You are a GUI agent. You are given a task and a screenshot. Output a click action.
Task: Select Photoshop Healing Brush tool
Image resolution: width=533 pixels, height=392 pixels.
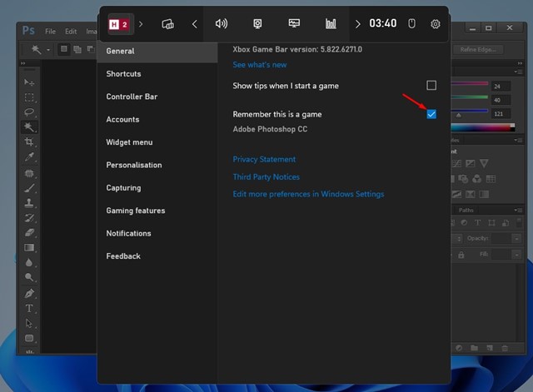point(29,173)
